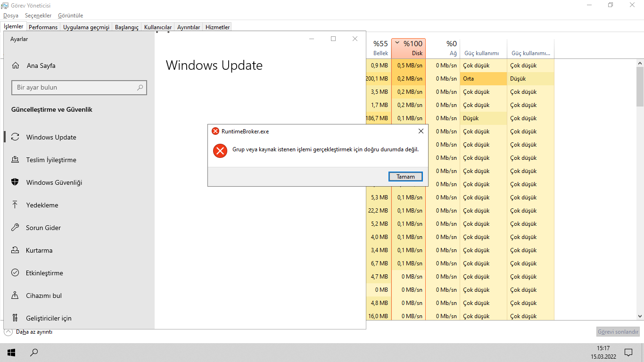This screenshot has width=644, height=362.
Task: Click the Cihazımı bul locator icon
Action: tap(15, 296)
